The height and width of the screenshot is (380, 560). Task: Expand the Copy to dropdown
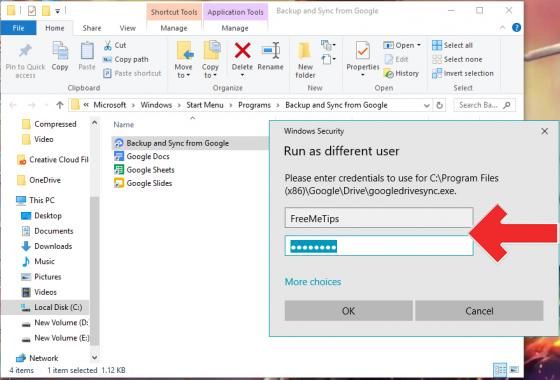click(210, 71)
